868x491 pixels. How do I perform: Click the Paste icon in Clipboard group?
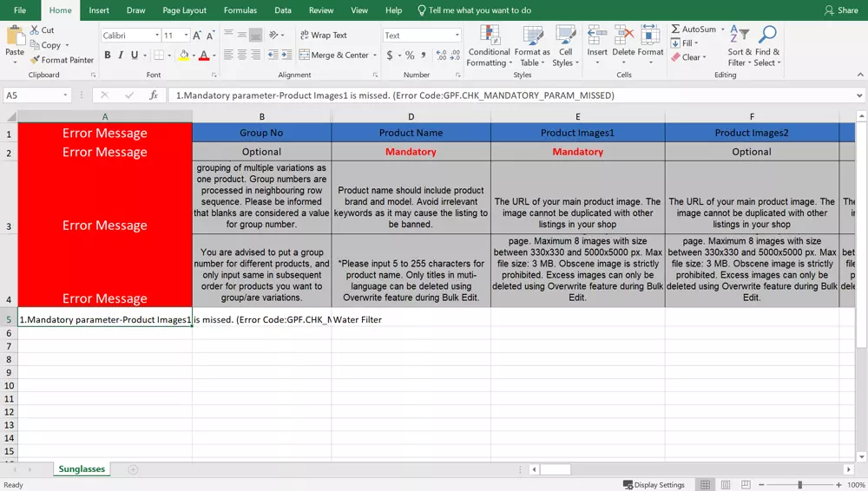[x=15, y=36]
